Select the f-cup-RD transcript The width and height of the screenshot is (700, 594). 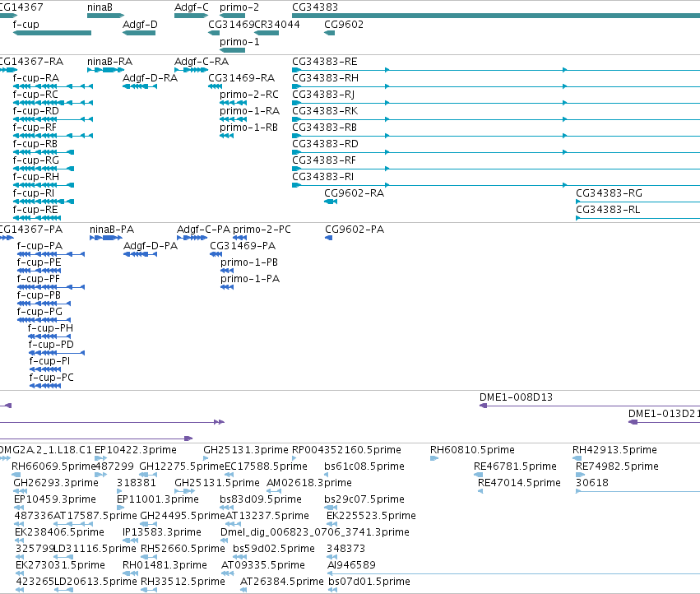coord(53,119)
